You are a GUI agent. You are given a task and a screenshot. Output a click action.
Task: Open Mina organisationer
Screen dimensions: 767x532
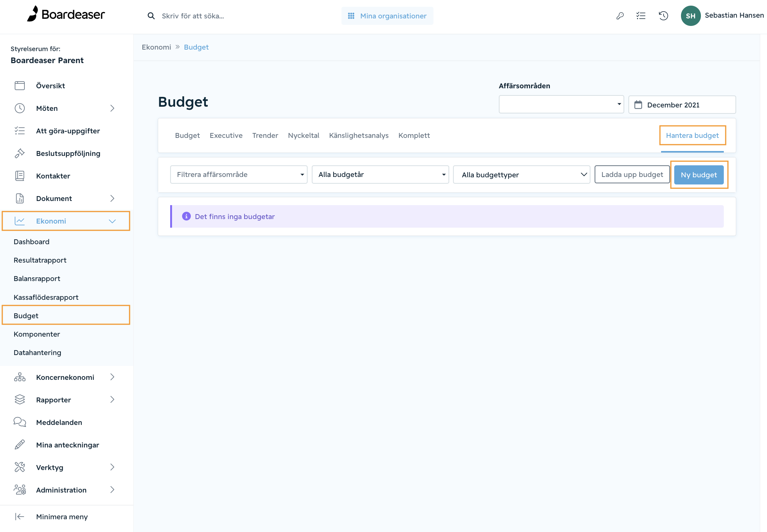click(387, 16)
